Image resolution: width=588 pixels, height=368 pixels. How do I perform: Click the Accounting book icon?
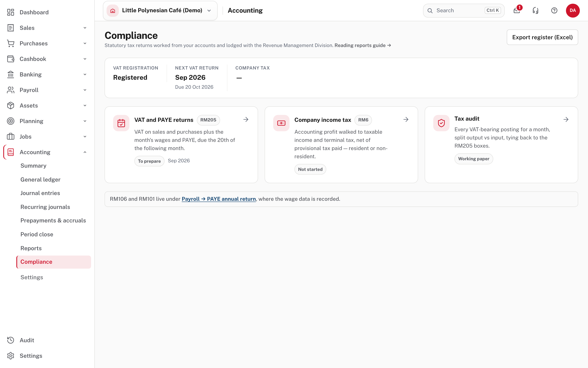click(10, 152)
